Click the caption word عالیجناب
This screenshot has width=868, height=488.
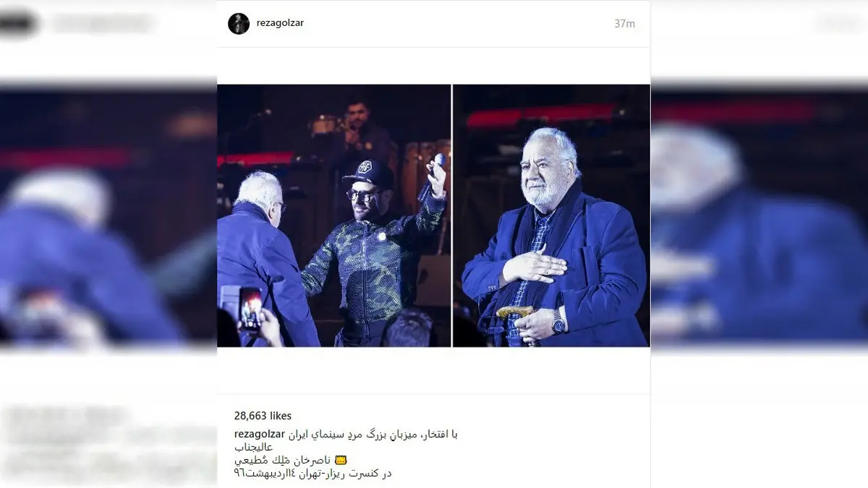[252, 447]
